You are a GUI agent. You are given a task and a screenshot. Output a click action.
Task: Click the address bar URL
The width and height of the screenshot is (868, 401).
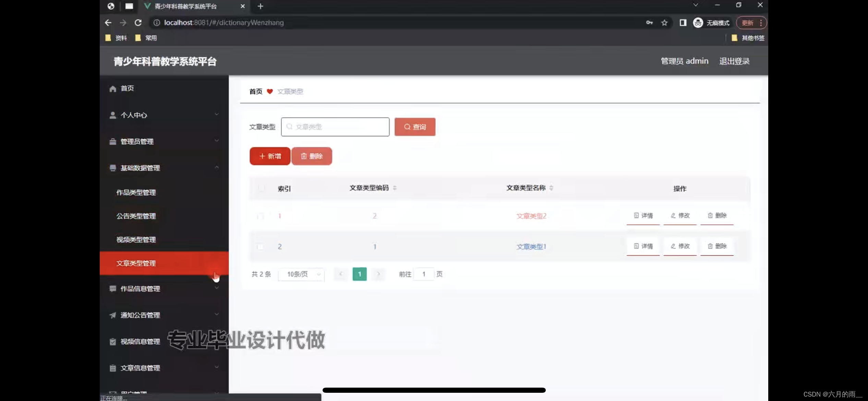(224, 23)
